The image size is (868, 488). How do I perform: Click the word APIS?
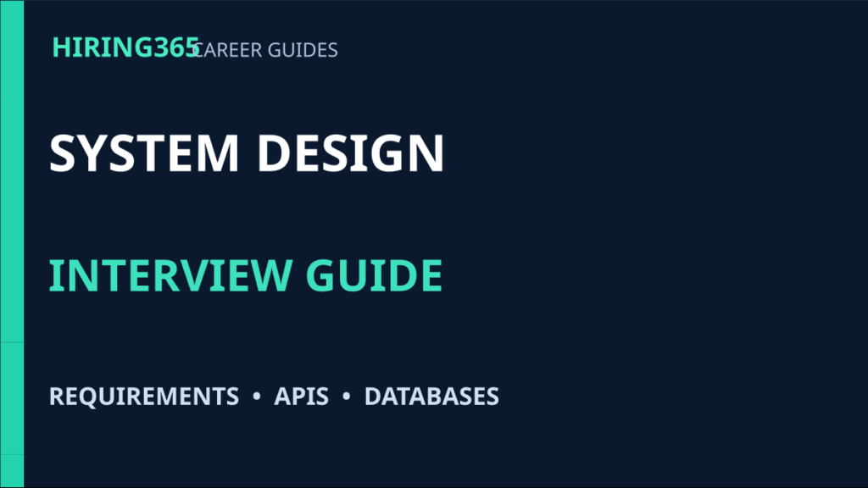coord(301,396)
